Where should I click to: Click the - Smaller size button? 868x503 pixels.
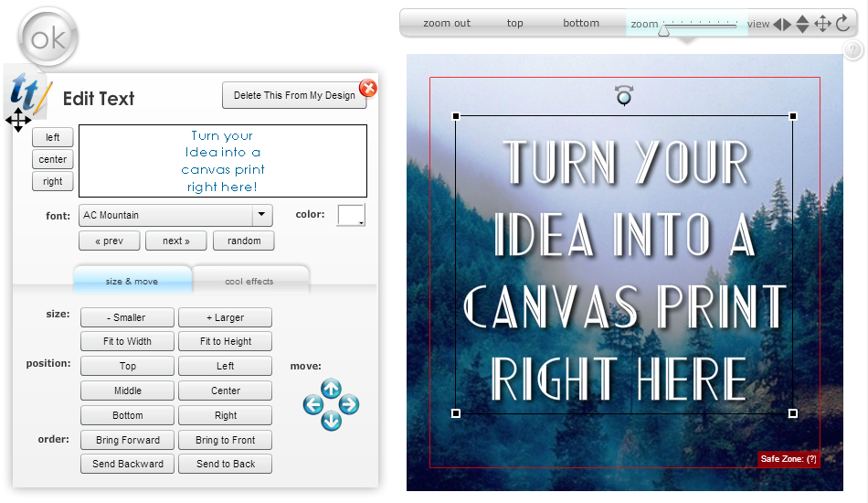(x=127, y=317)
